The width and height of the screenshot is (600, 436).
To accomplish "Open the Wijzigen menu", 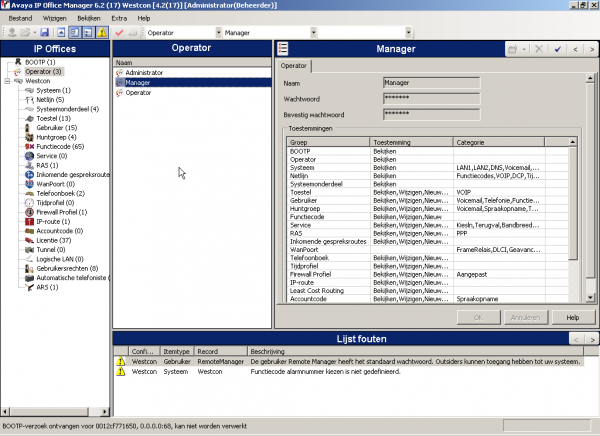I will click(54, 18).
